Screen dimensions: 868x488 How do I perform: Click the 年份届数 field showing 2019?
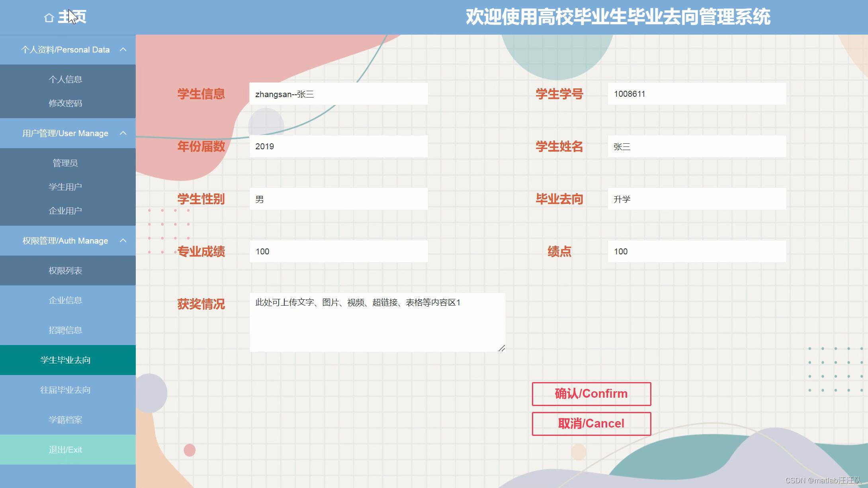point(338,146)
